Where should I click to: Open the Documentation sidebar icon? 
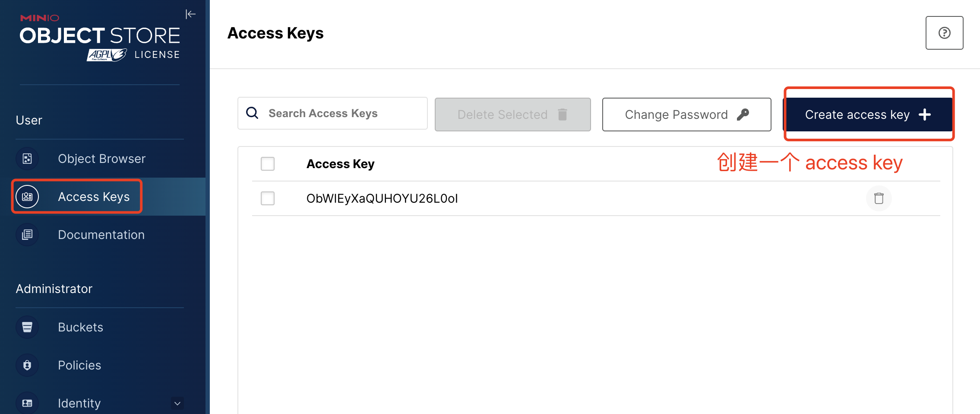[27, 234]
